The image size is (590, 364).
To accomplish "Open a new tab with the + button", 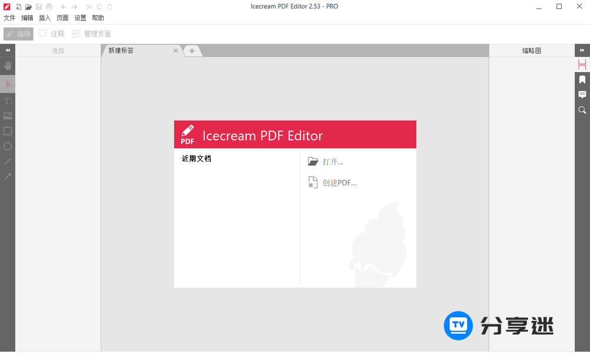I will tap(192, 51).
